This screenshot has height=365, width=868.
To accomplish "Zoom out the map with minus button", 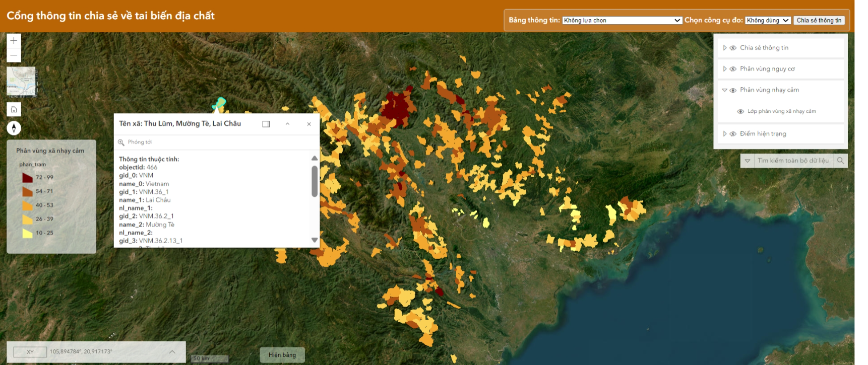I will [14, 55].
